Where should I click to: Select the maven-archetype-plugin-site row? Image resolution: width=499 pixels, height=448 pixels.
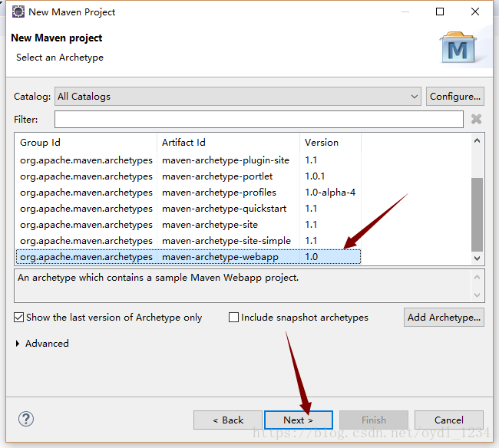click(x=188, y=160)
